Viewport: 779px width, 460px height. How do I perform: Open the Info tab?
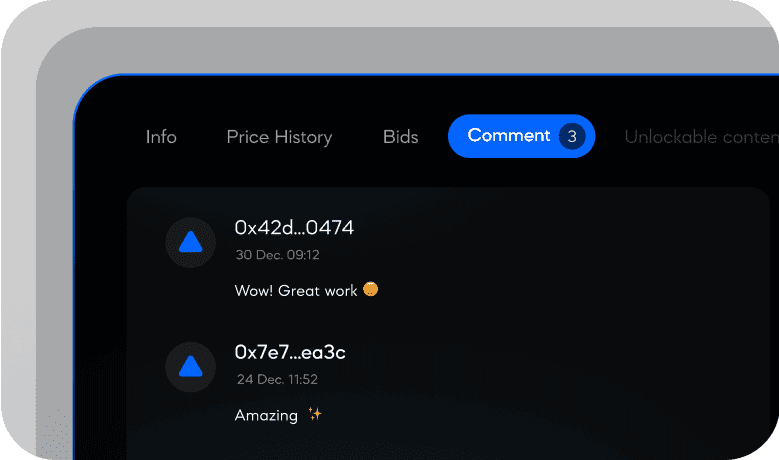161,137
